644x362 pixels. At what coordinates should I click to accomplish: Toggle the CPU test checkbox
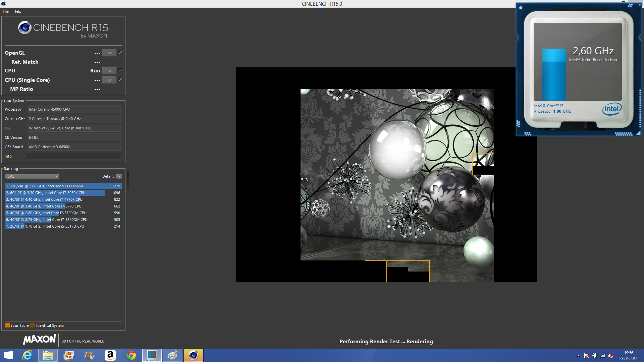(120, 70)
